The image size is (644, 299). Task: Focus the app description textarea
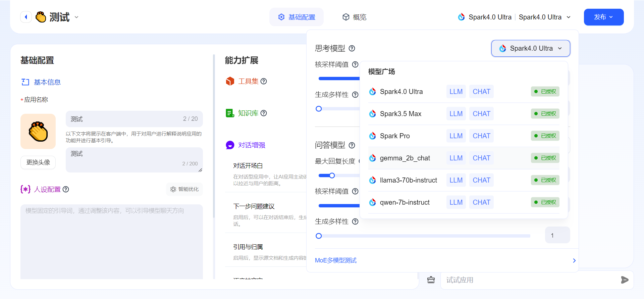134,160
